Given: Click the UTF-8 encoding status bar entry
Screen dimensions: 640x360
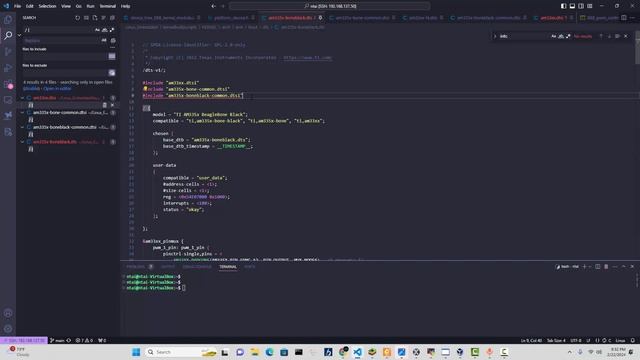Looking at the screenshot, I should [x=576, y=340].
